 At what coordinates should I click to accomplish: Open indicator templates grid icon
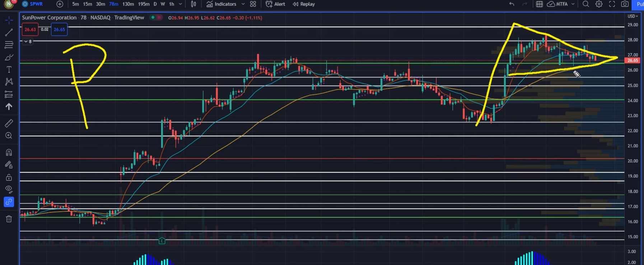click(253, 4)
